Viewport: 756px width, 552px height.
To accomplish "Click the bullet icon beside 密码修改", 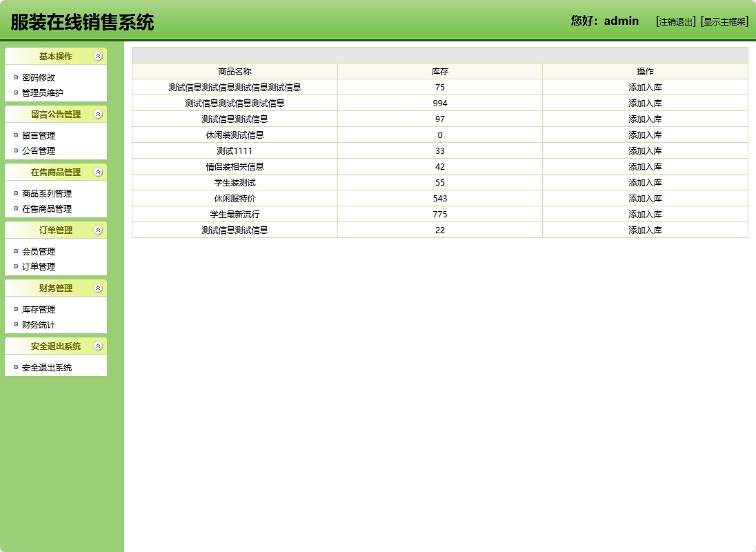I will tap(15, 78).
